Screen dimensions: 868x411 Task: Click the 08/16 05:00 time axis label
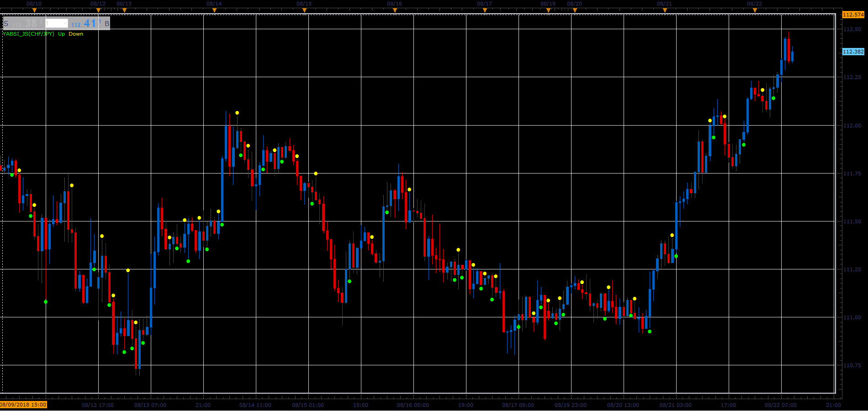click(x=413, y=405)
